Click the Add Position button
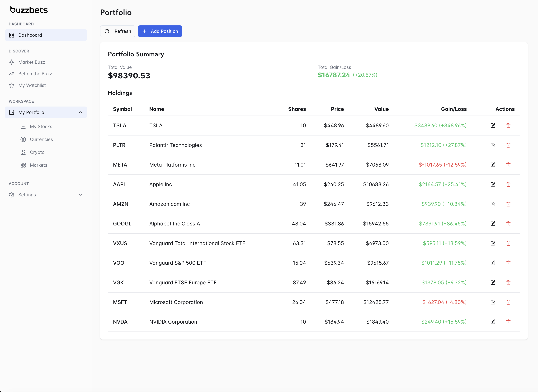The width and height of the screenshot is (538, 392). pos(160,31)
